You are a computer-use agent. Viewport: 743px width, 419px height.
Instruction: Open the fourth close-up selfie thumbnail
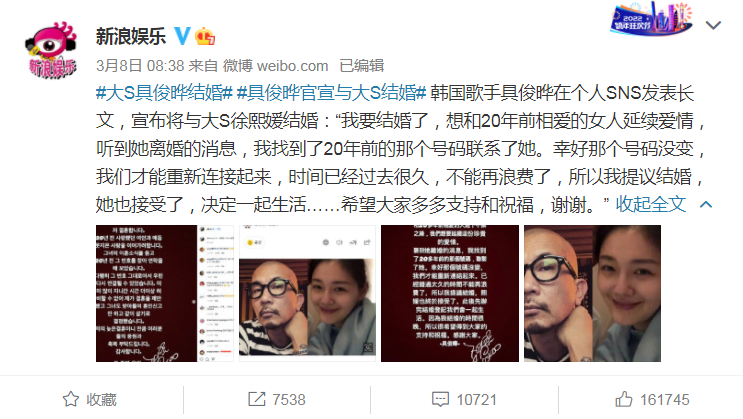pyautogui.click(x=592, y=293)
